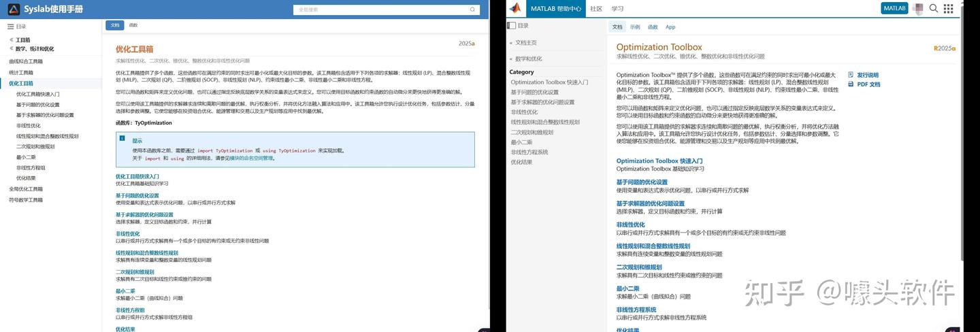Focus the Syslab 全局搜索 input field
Viewport: 980px width, 332px height.
click(387, 10)
